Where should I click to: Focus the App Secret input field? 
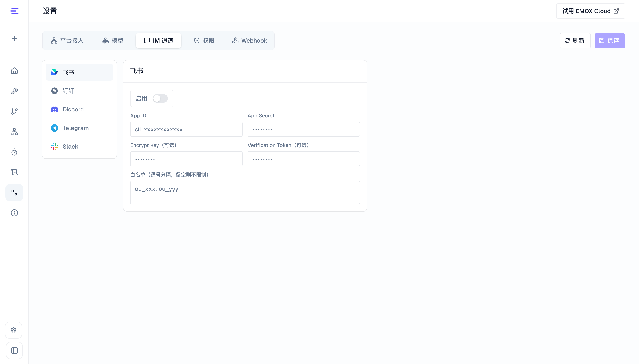(x=304, y=129)
